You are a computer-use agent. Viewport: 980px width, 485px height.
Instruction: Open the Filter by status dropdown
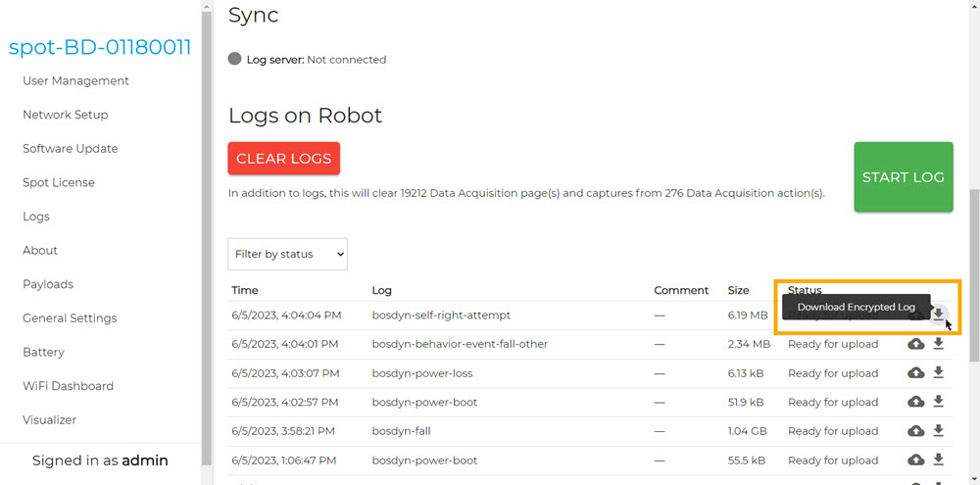pyautogui.click(x=287, y=254)
